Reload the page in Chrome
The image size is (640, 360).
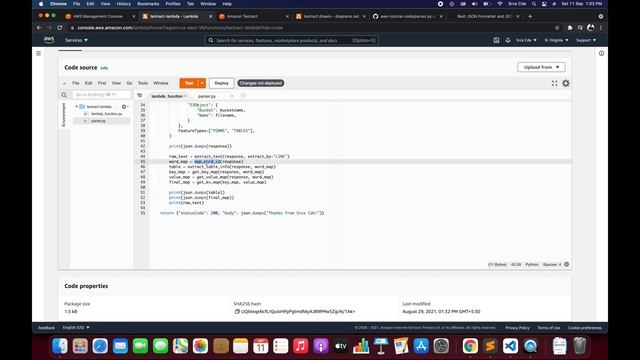point(60,28)
